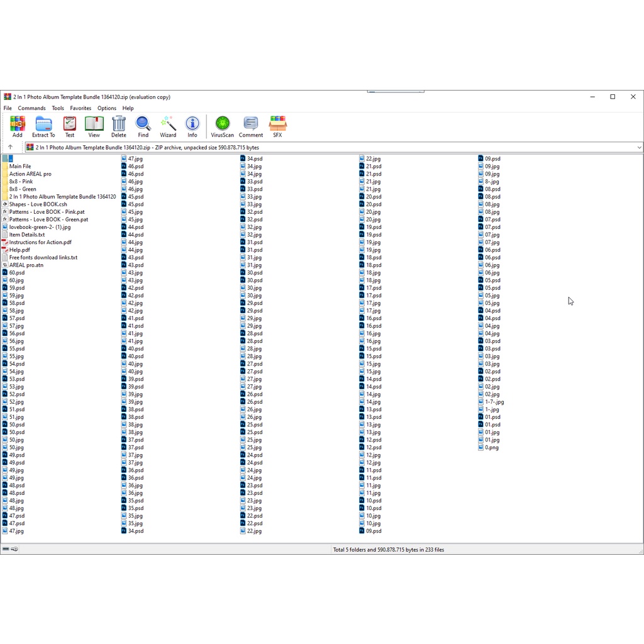Select the Main File folder
This screenshot has height=644, width=644.
click(20, 167)
